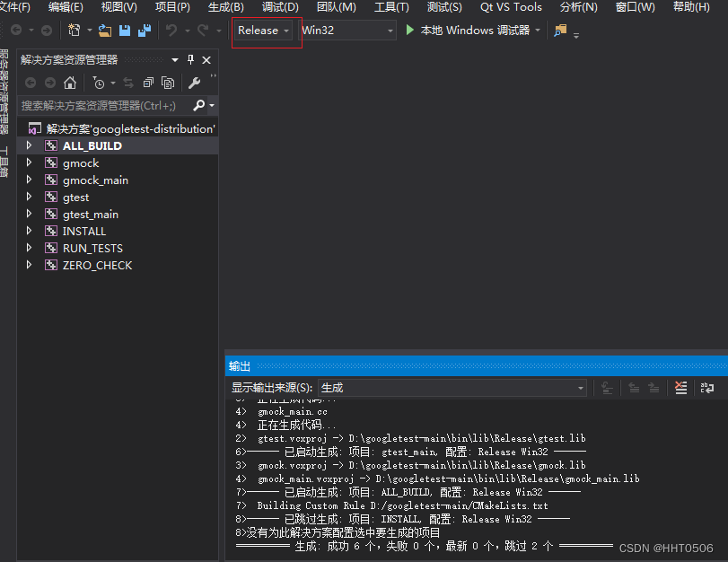Toggle word wrap in output window
Image resolution: width=728 pixels, height=562 pixels.
(707, 388)
